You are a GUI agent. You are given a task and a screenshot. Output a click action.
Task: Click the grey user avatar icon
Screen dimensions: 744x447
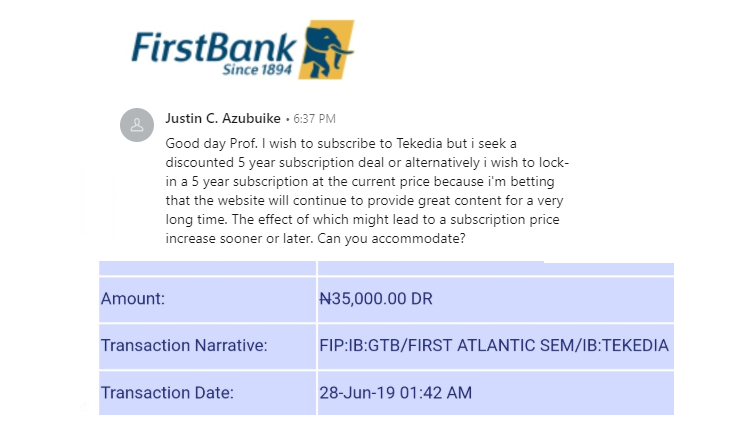pos(135,125)
